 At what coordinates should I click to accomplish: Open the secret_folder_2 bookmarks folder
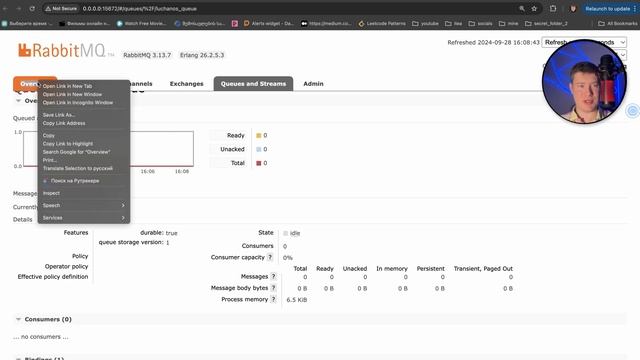pos(546,24)
